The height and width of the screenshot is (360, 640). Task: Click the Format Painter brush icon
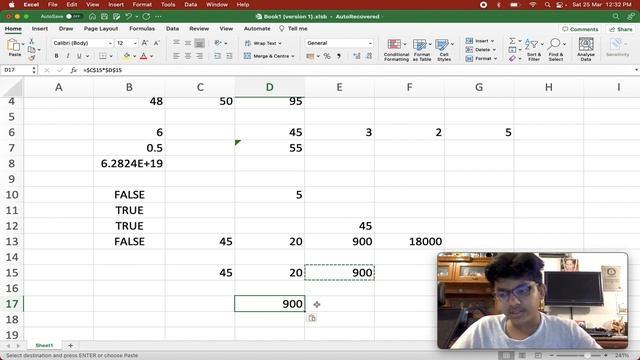(x=31, y=58)
